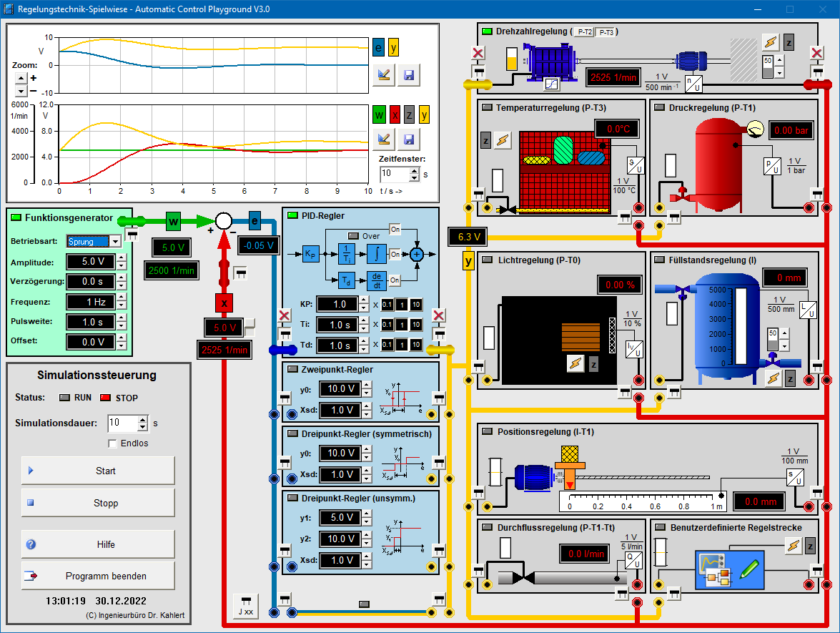Viewport: 840px width, 633px height.
Task: Click the gray z button in Lichtregelung
Action: coord(593,364)
